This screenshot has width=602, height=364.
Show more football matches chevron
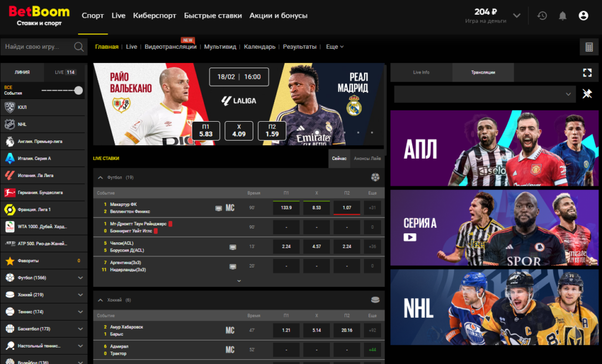coord(239,281)
